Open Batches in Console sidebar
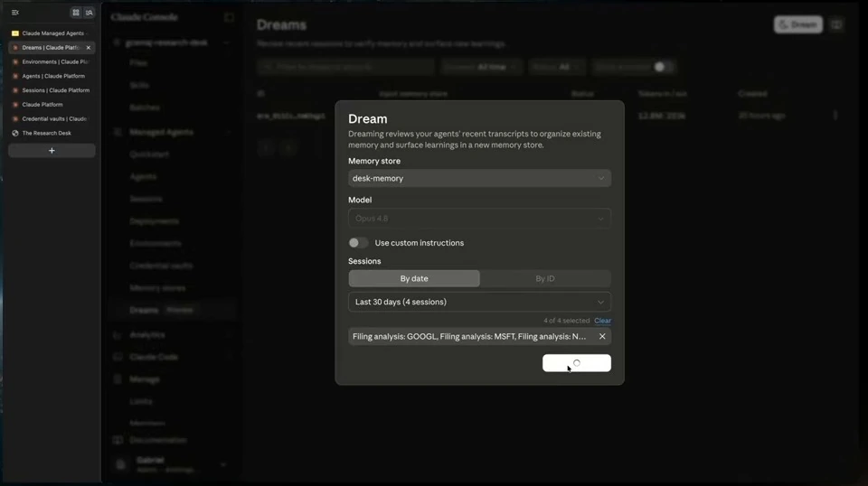Image resolution: width=868 pixels, height=486 pixels. click(145, 107)
